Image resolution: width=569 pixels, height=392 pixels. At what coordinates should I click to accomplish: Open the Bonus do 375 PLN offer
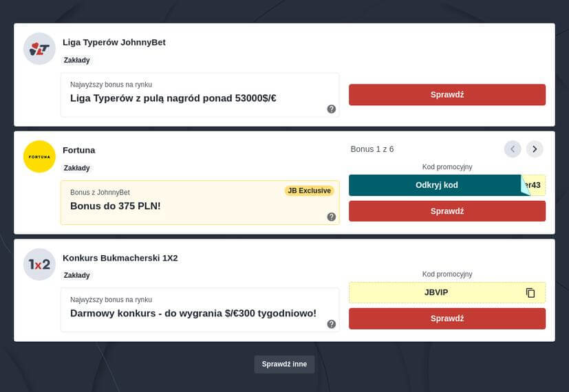coord(116,206)
